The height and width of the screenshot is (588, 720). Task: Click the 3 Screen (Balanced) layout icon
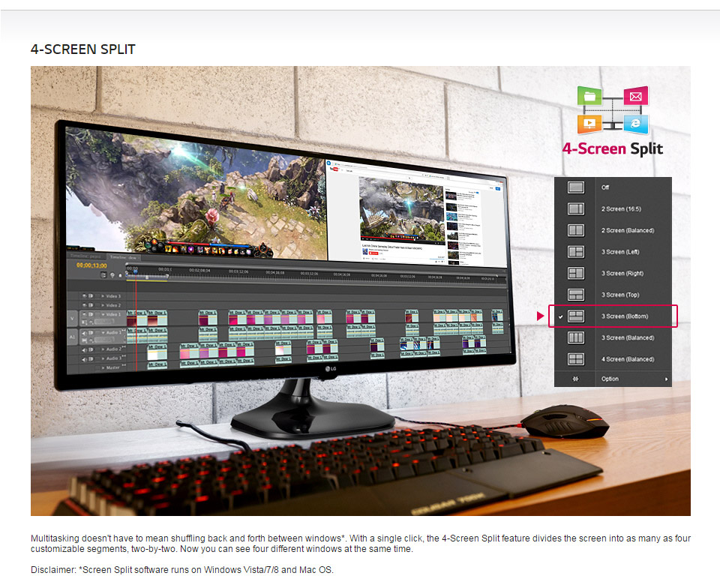pyautogui.click(x=576, y=337)
